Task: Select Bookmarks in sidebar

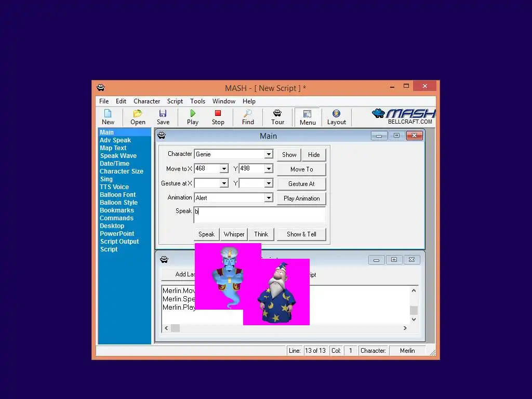Action: click(117, 210)
